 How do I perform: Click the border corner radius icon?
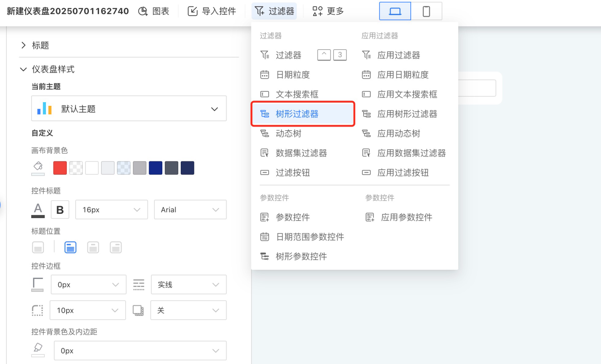pyautogui.click(x=38, y=310)
